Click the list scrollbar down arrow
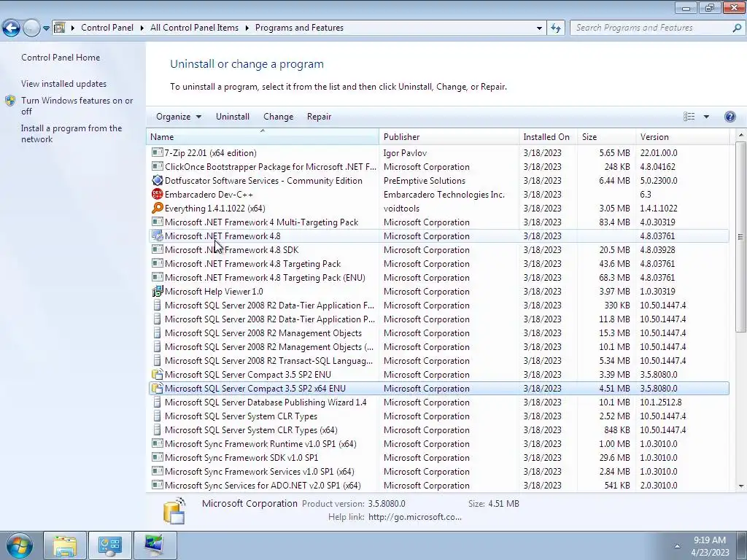747x560 pixels. [741, 486]
